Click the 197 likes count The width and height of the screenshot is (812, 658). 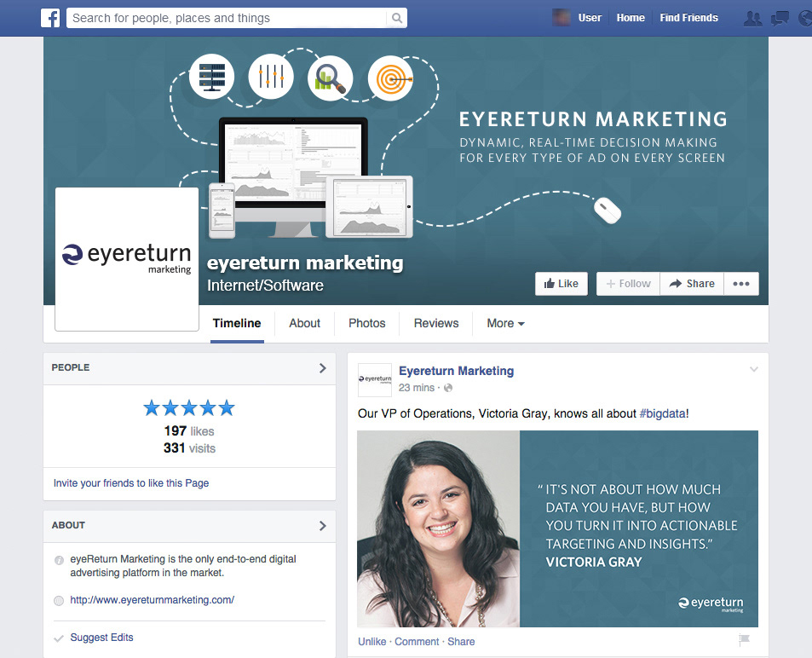[x=189, y=431]
